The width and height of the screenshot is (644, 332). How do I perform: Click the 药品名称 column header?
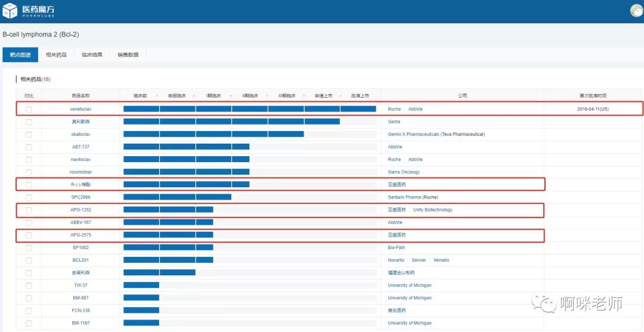coord(80,95)
